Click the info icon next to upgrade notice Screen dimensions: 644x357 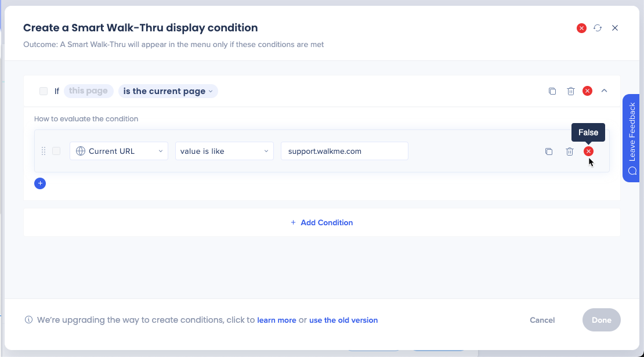pos(29,320)
